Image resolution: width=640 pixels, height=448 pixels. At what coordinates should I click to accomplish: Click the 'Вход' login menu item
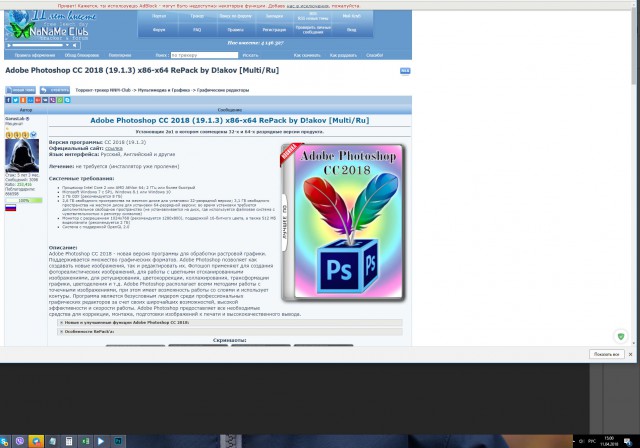(x=351, y=30)
